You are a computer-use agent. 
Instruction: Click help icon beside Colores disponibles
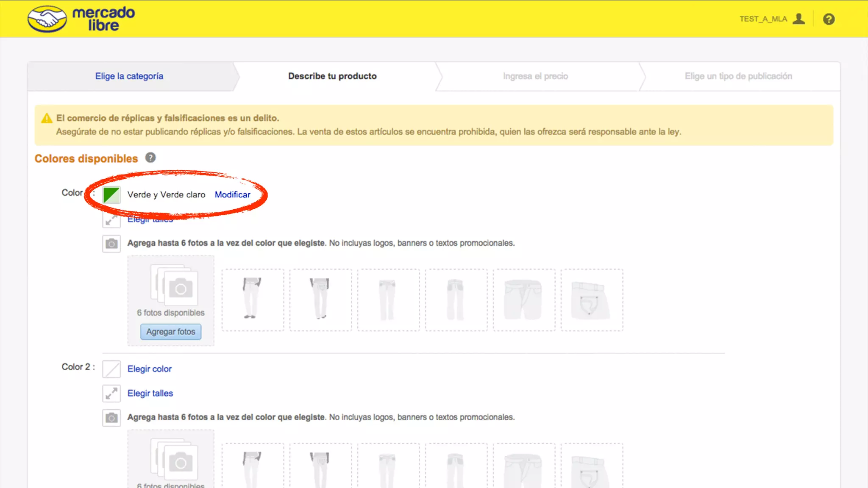[x=150, y=158]
